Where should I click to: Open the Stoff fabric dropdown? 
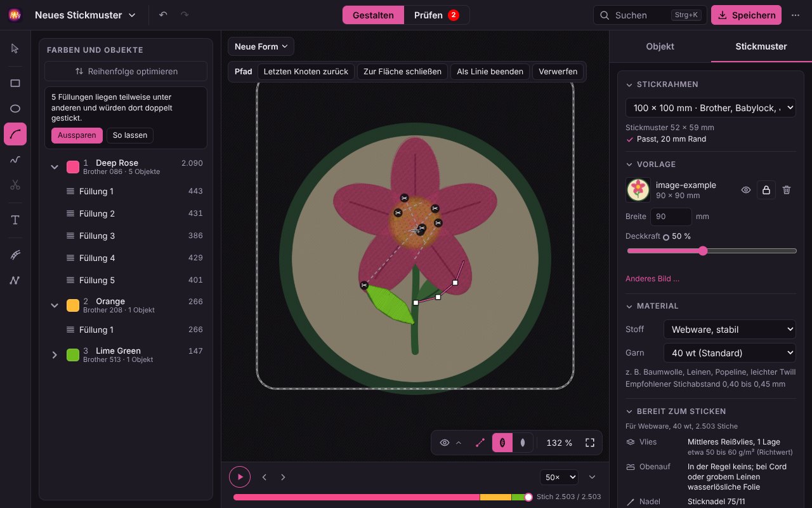tap(730, 329)
